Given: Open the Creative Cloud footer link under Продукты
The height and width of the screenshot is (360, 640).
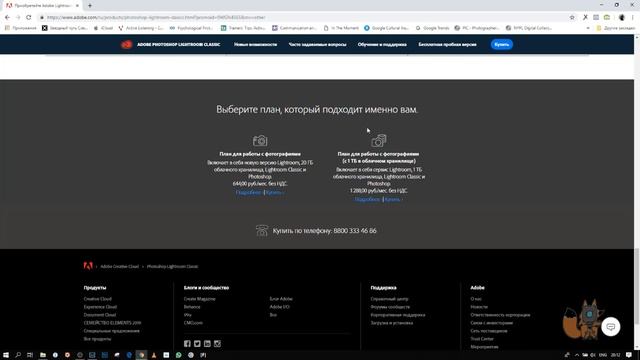Looking at the screenshot, I should pos(98,299).
